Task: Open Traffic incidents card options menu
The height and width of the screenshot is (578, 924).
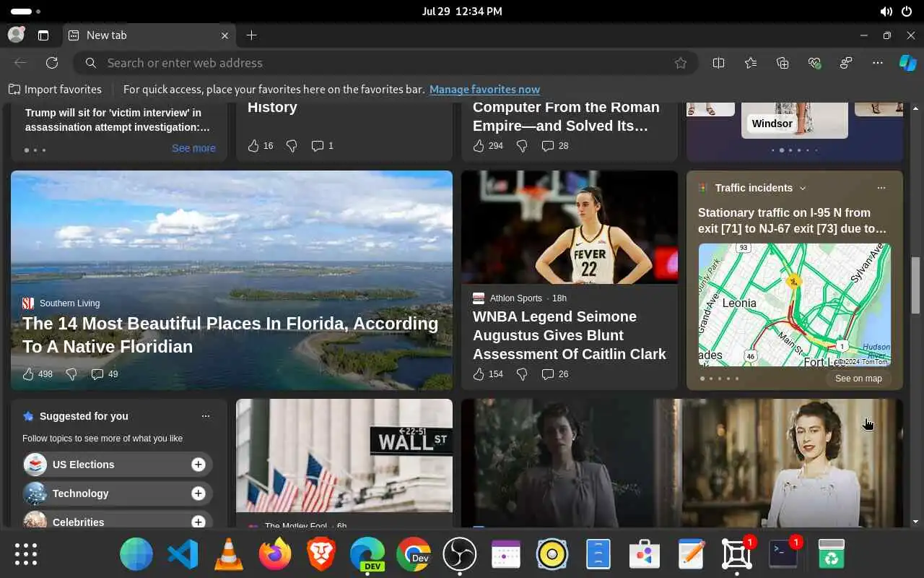Action: click(x=881, y=188)
